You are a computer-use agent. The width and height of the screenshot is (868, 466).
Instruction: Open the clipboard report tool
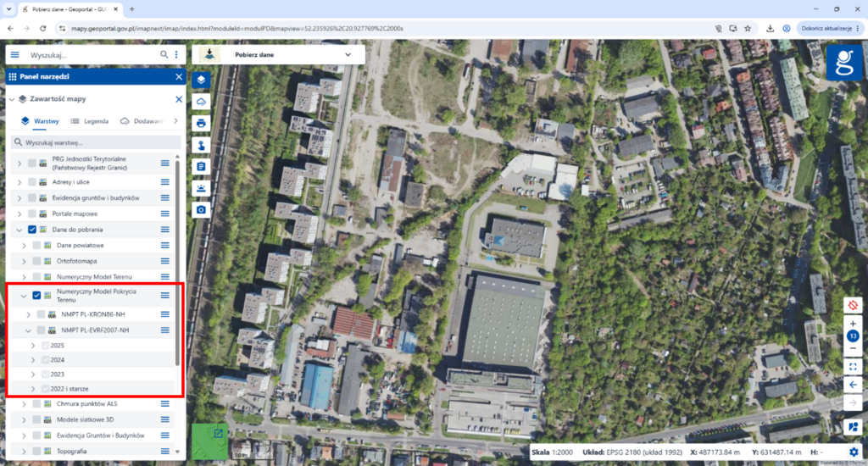pyautogui.click(x=201, y=167)
